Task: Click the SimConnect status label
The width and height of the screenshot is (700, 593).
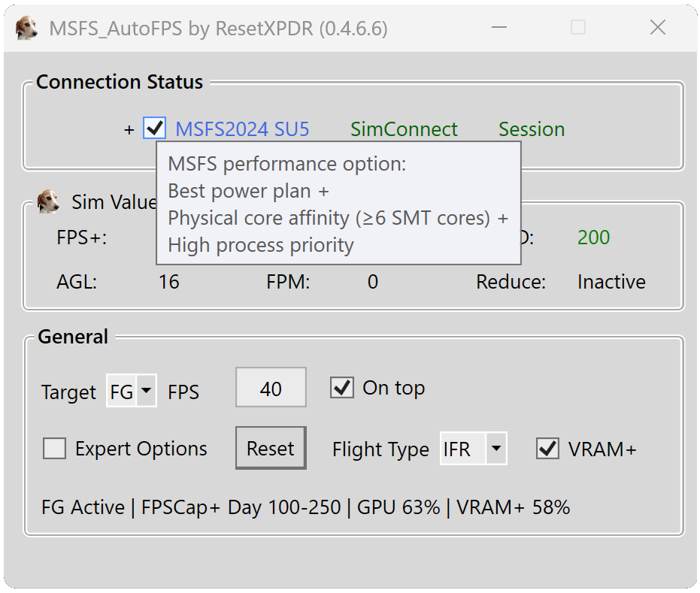Action: point(404,129)
